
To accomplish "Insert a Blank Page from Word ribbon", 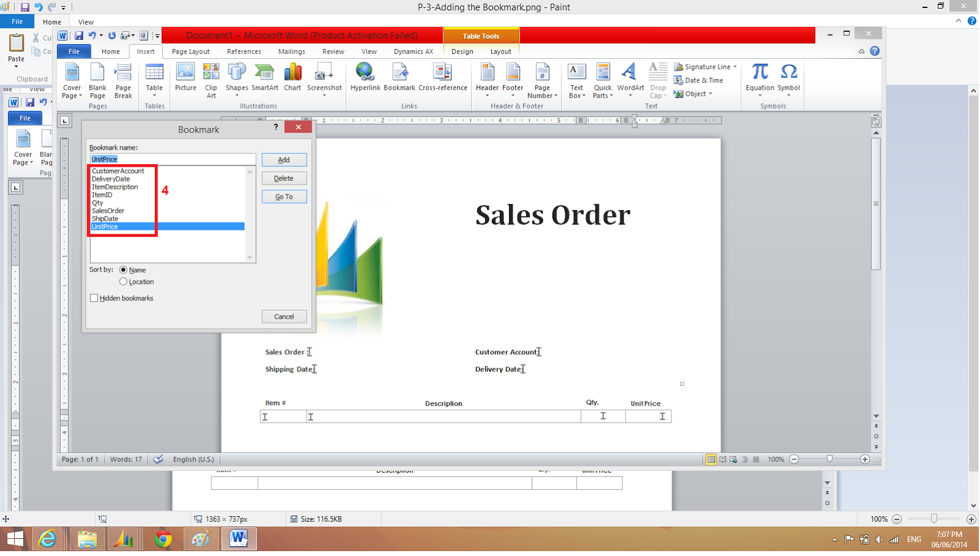I will pyautogui.click(x=97, y=80).
